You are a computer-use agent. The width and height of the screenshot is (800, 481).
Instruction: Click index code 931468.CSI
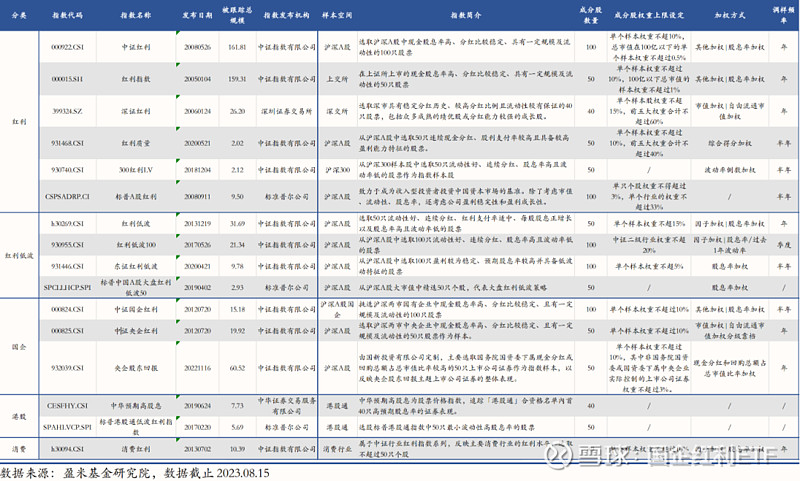(67, 143)
